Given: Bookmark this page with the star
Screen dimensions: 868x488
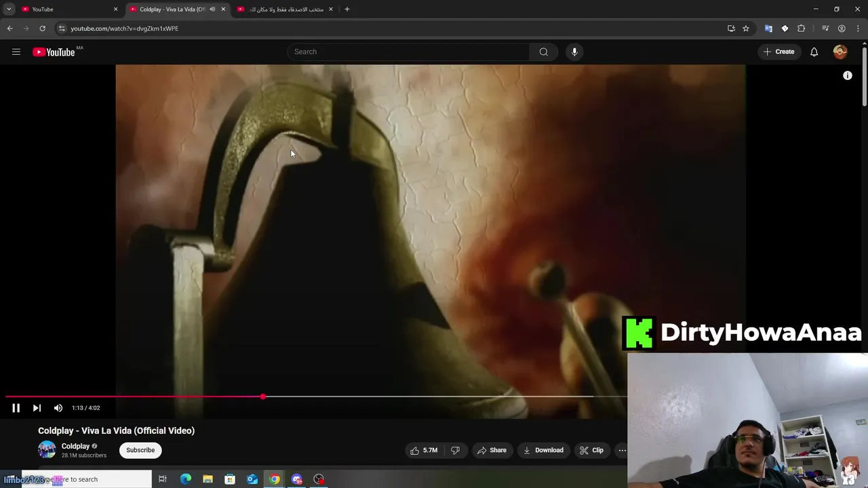Looking at the screenshot, I should [746, 28].
